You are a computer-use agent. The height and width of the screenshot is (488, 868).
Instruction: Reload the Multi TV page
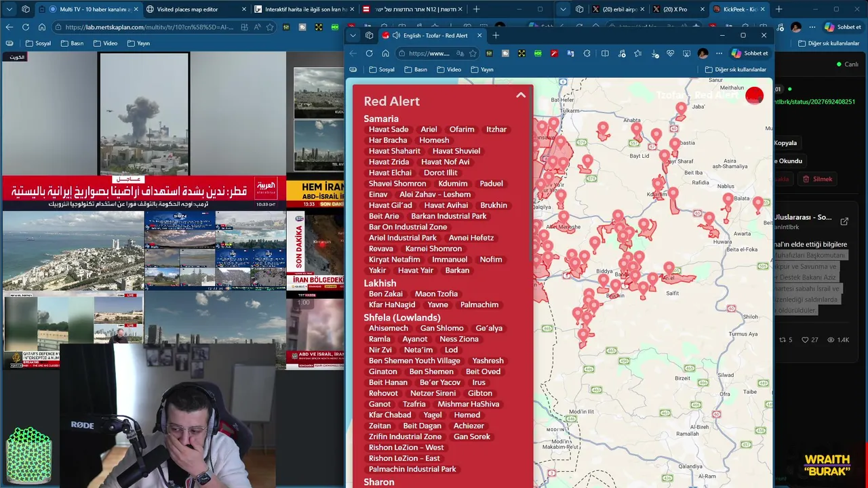click(25, 27)
